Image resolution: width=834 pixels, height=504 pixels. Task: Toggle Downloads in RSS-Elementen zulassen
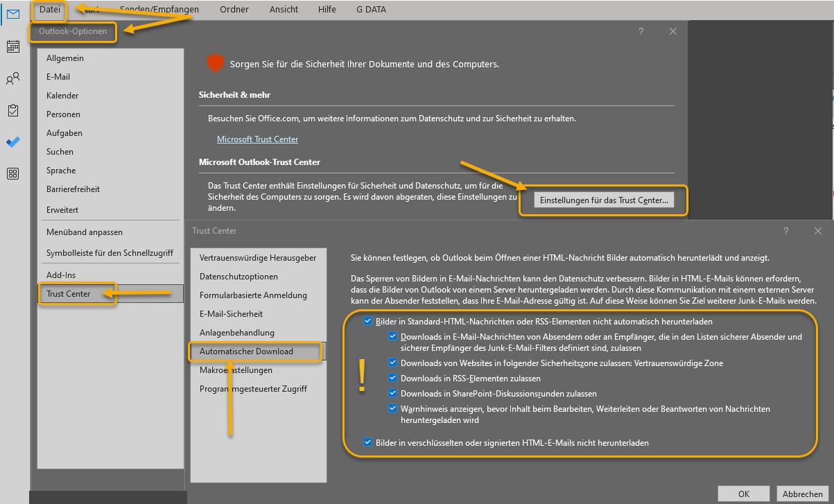[393, 378]
